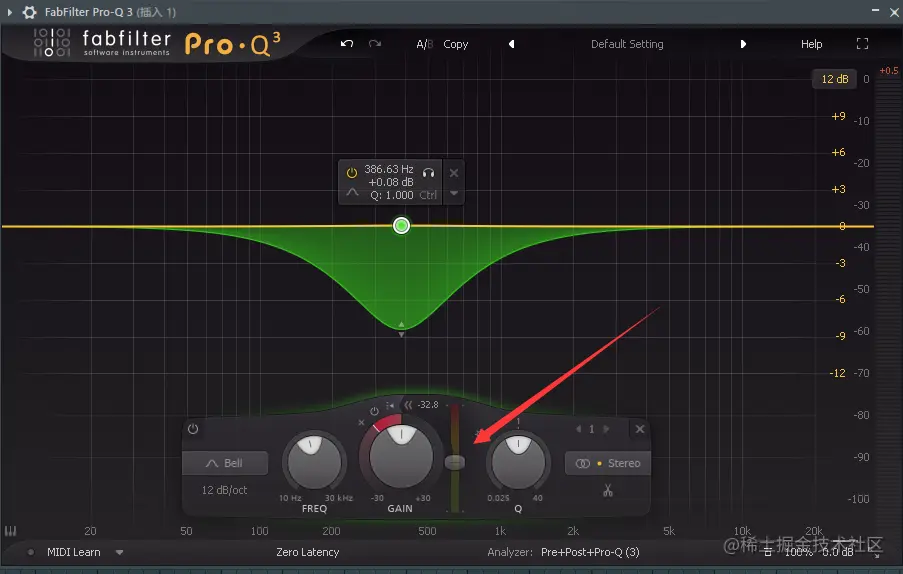Split band with scissors icon
This screenshot has height=574, width=903.
coord(608,491)
